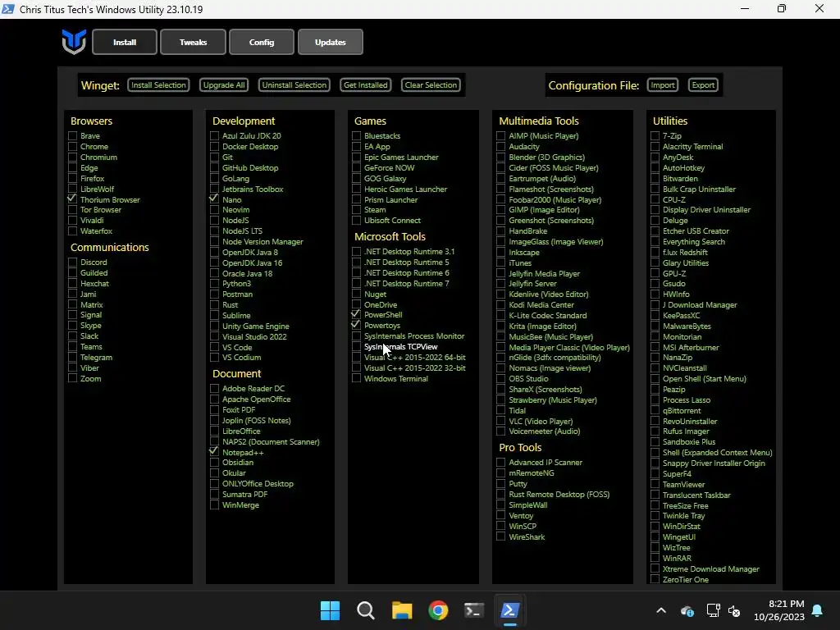Select the WireShark checkbox
The image size is (840, 630).
501,536
